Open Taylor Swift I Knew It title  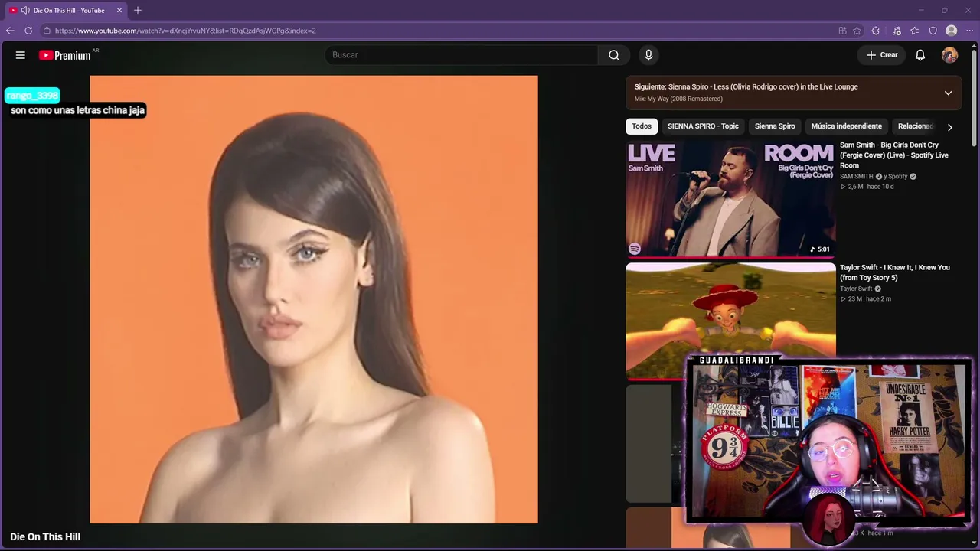tap(895, 272)
